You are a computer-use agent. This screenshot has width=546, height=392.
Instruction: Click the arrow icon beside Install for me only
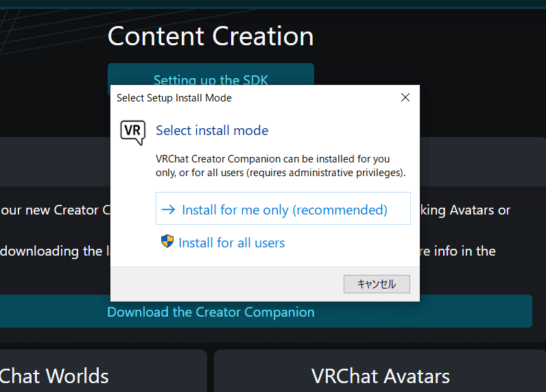169,210
